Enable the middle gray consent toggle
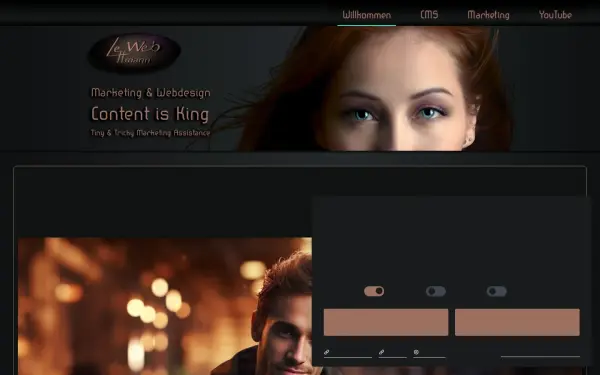The image size is (600, 375). tap(436, 291)
